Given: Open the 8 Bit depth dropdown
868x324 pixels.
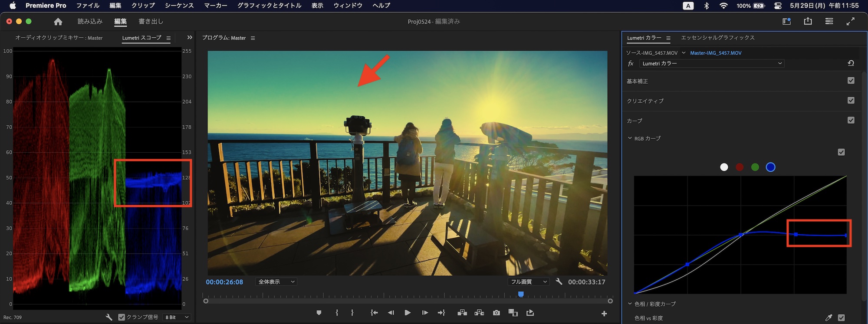Looking at the screenshot, I should [177, 317].
